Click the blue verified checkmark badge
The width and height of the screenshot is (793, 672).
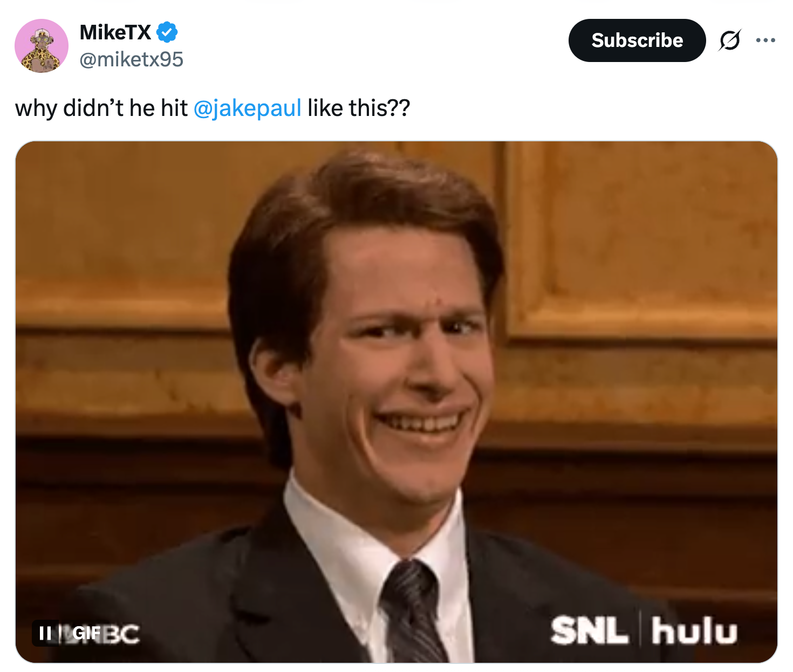(x=167, y=32)
